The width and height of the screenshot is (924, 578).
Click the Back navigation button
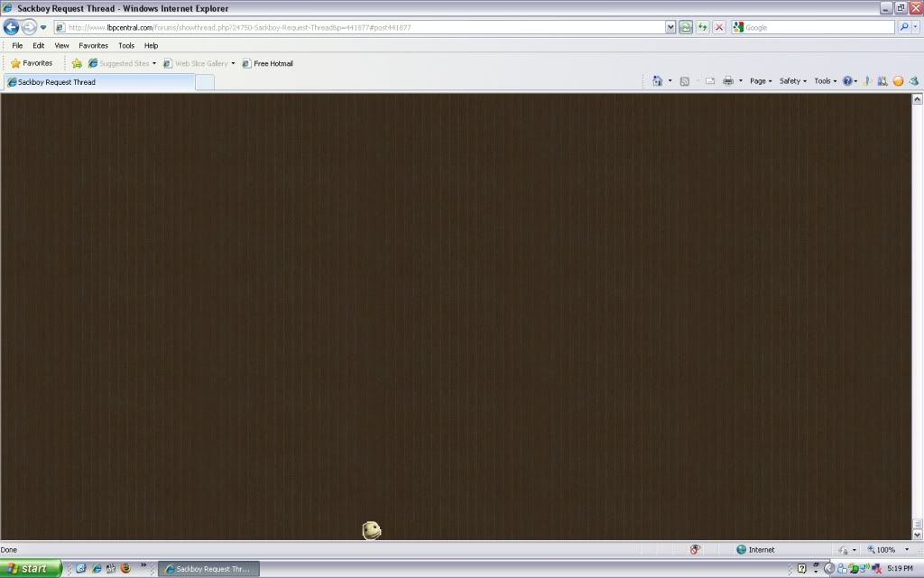[11, 27]
